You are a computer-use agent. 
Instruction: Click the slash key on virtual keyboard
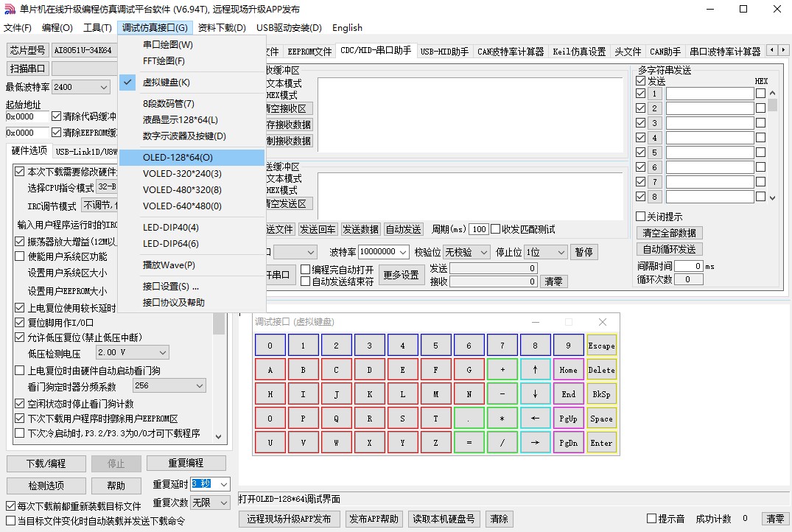click(x=502, y=443)
